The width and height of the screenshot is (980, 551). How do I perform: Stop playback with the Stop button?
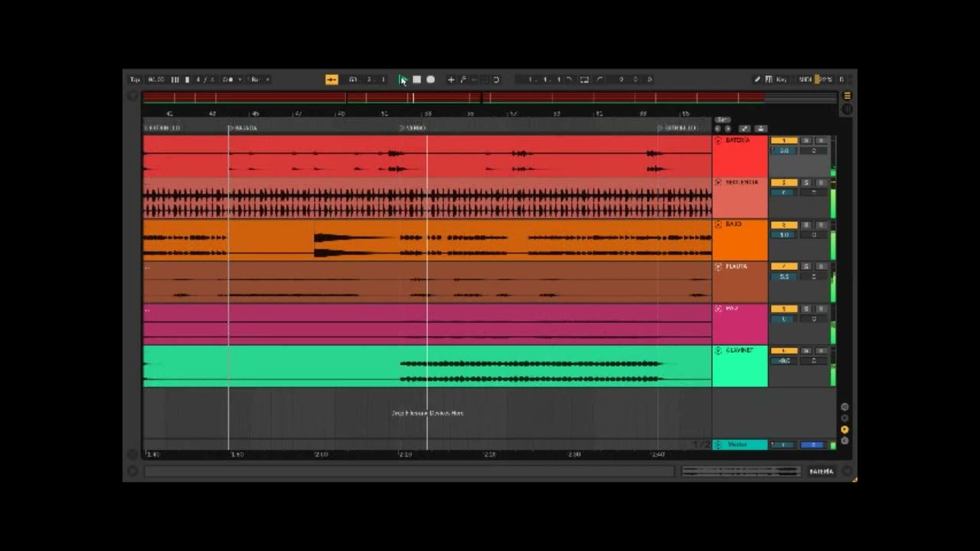pos(416,80)
